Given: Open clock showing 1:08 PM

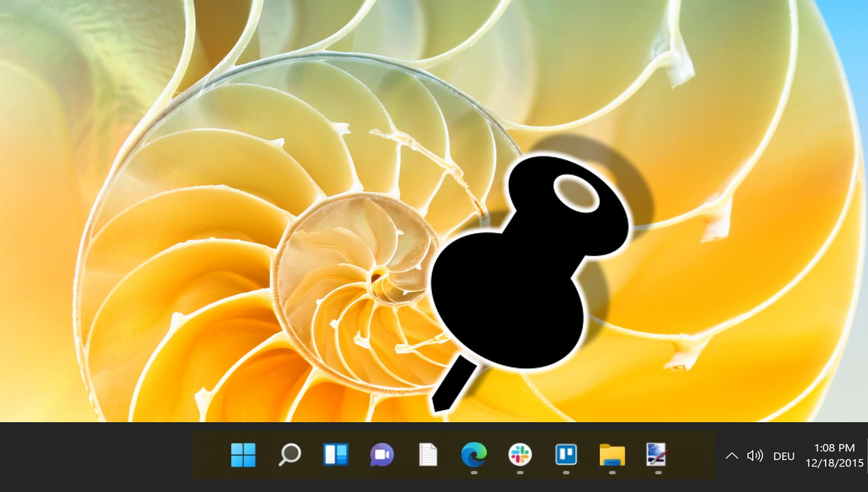Looking at the screenshot, I should pyautogui.click(x=834, y=448).
